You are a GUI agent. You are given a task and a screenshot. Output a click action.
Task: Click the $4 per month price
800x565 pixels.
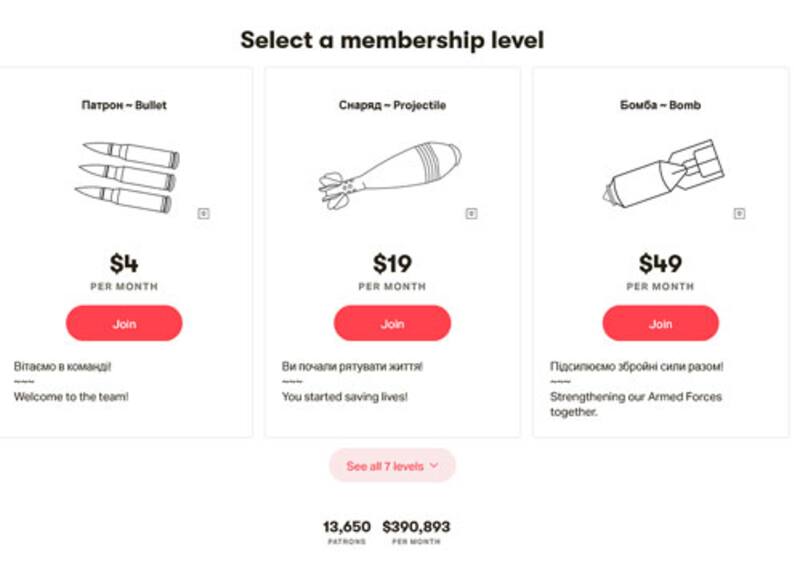click(124, 264)
